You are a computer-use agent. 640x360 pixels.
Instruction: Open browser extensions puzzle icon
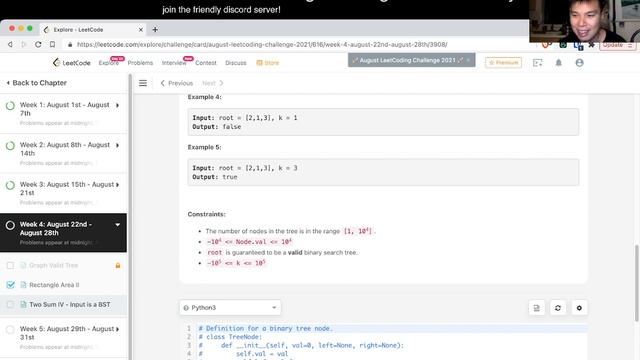591,44
